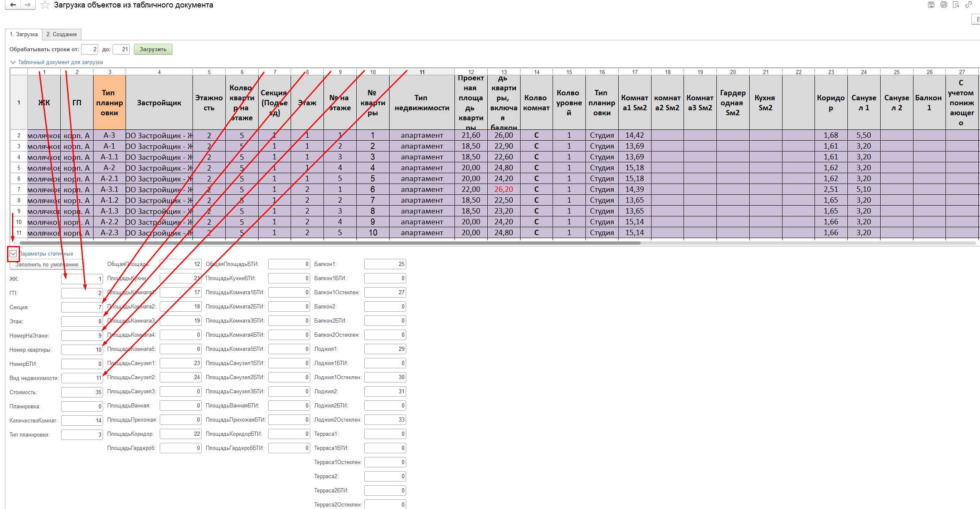Click the Этаж parameter field
980x509 pixels.
point(82,321)
